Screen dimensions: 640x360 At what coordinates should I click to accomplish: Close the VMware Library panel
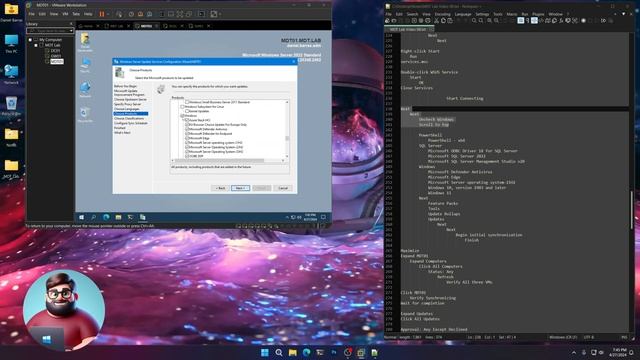pyautogui.click(x=71, y=24)
